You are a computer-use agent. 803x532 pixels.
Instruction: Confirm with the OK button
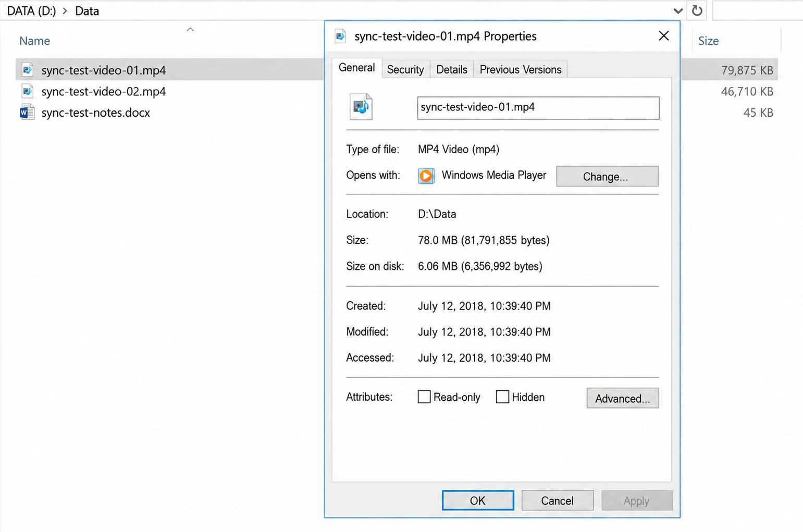pos(478,500)
